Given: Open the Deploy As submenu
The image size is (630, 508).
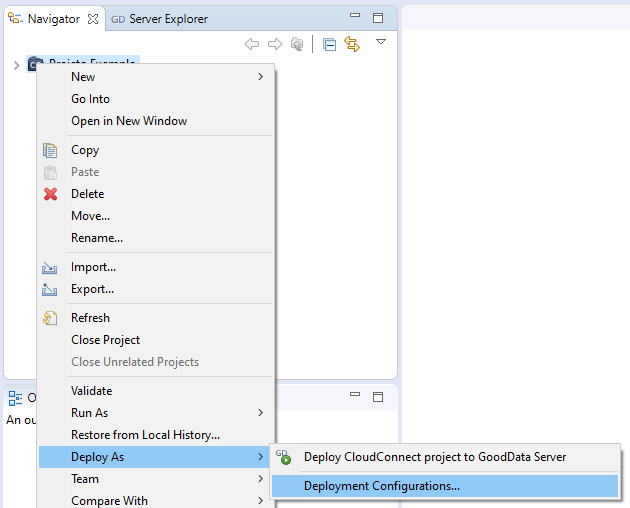Looking at the screenshot, I should coord(154,457).
